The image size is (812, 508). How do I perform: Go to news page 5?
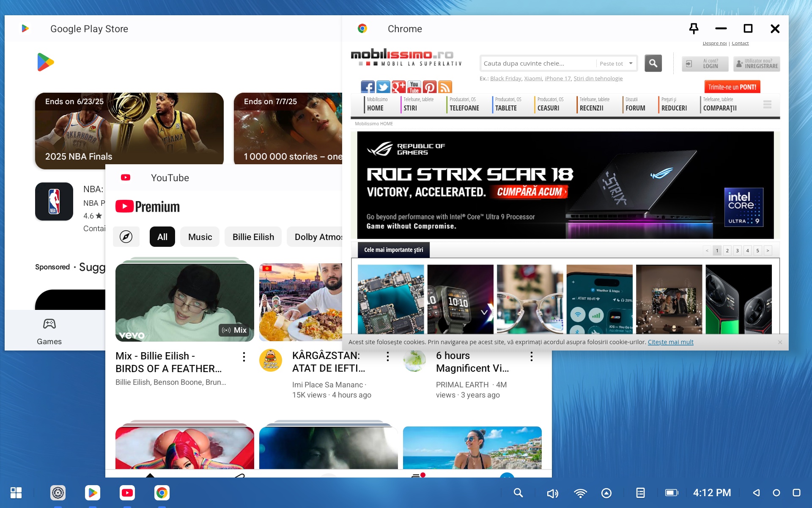757,251
